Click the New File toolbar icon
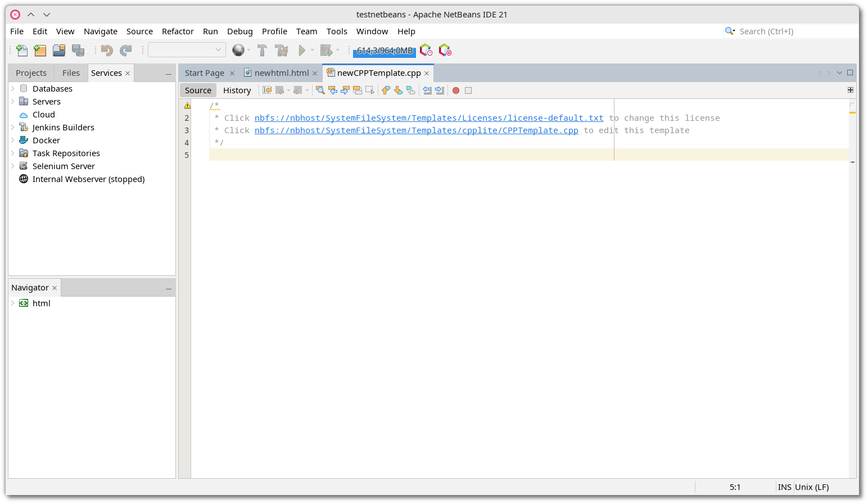 click(22, 51)
